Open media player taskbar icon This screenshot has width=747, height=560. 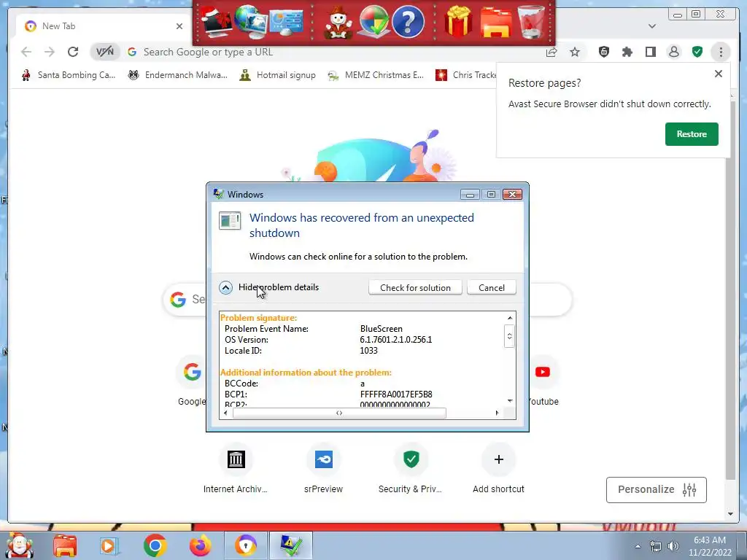109,545
